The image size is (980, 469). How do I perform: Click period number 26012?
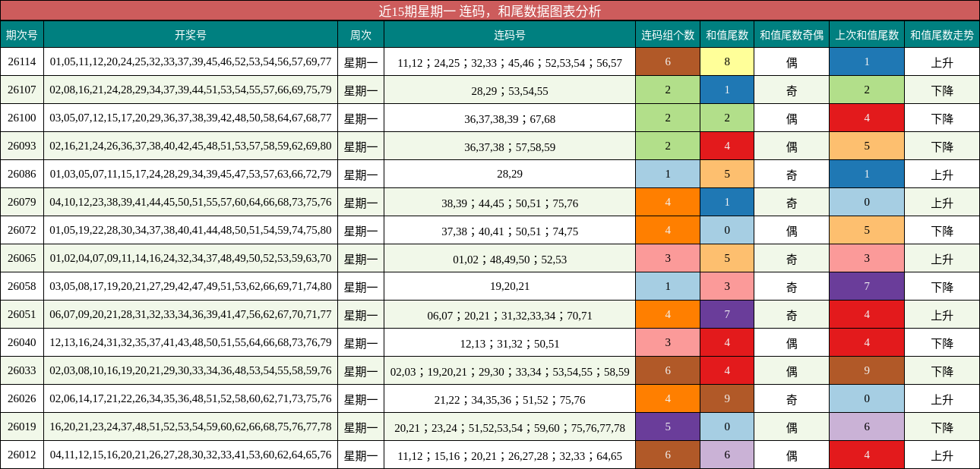[x=22, y=455]
